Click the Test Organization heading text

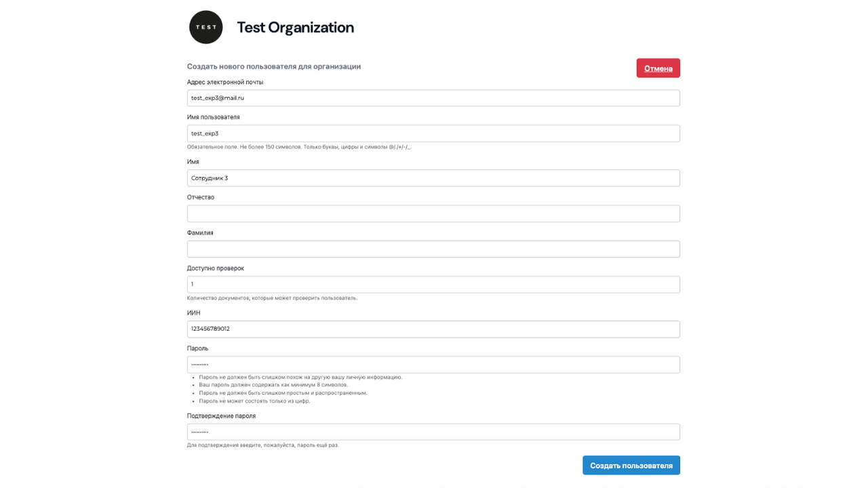pyautogui.click(x=295, y=28)
